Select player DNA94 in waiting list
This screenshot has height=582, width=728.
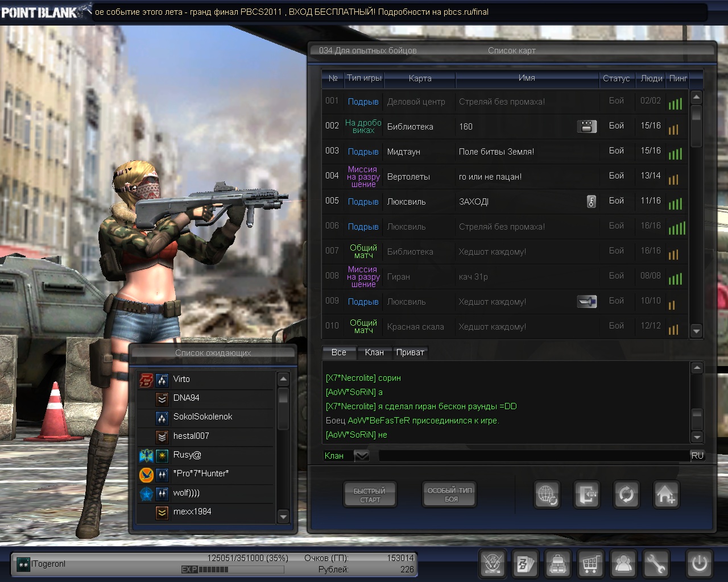point(206,398)
